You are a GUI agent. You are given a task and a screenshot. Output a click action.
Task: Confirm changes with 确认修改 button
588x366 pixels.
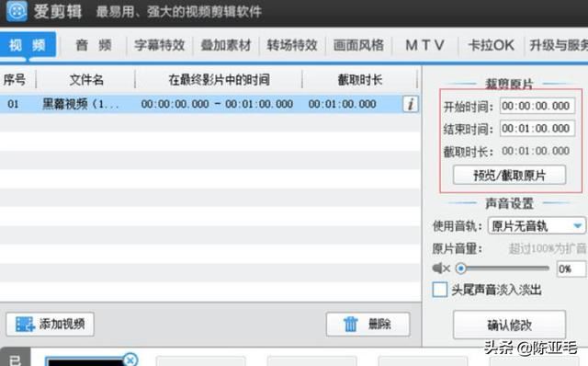point(509,325)
